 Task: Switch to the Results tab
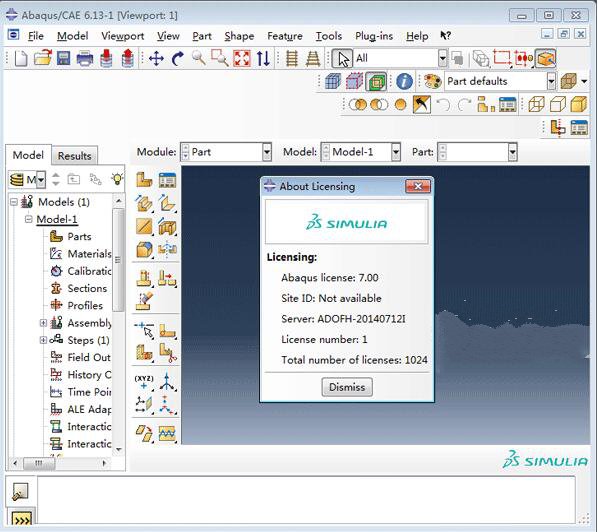[74, 156]
